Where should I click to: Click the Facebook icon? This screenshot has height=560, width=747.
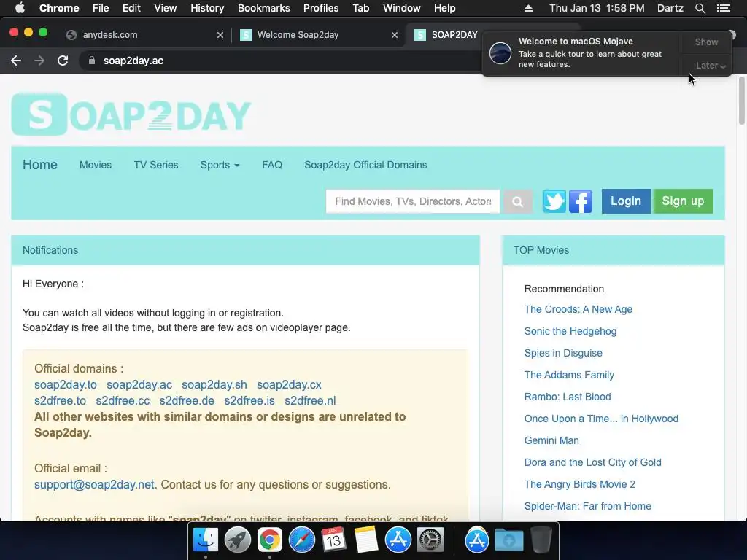581,201
